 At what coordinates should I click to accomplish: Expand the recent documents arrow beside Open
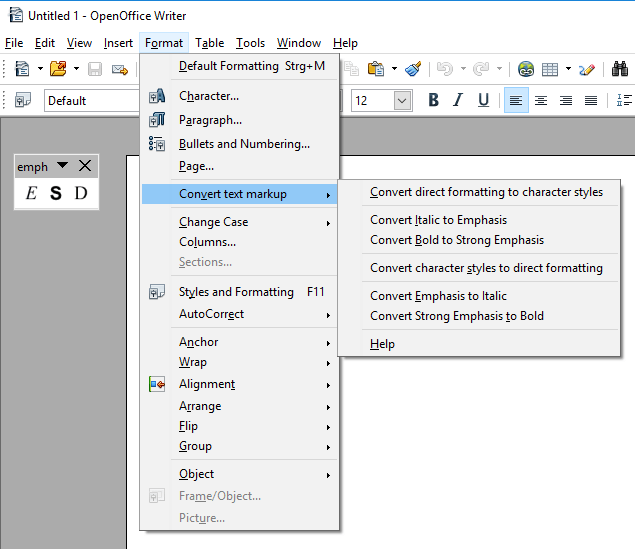tap(76, 69)
